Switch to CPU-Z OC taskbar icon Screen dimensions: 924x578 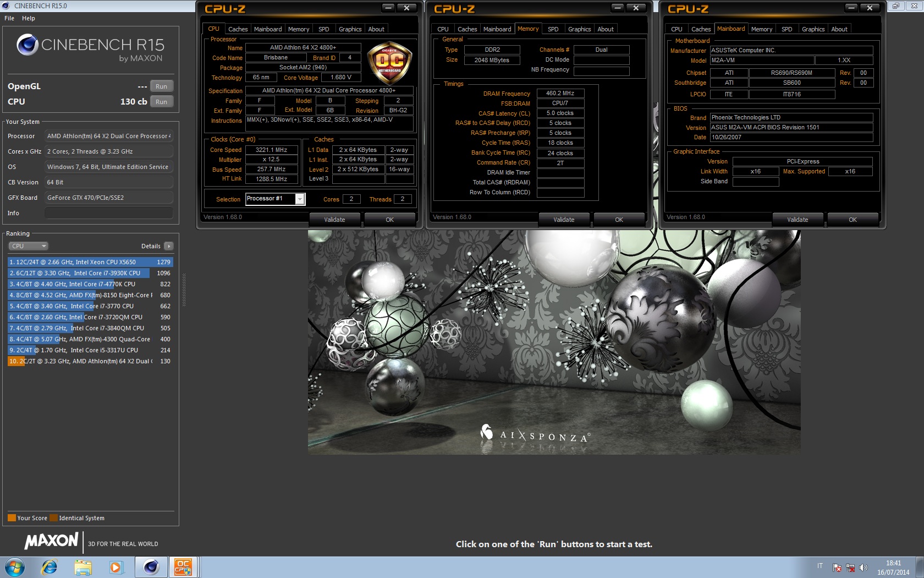click(183, 567)
